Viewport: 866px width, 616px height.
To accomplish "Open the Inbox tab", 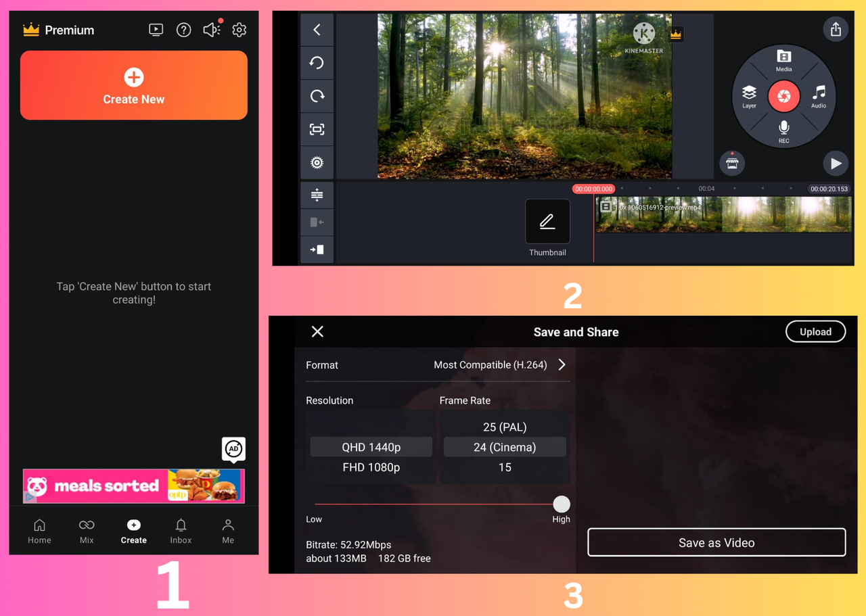I will pos(181,531).
